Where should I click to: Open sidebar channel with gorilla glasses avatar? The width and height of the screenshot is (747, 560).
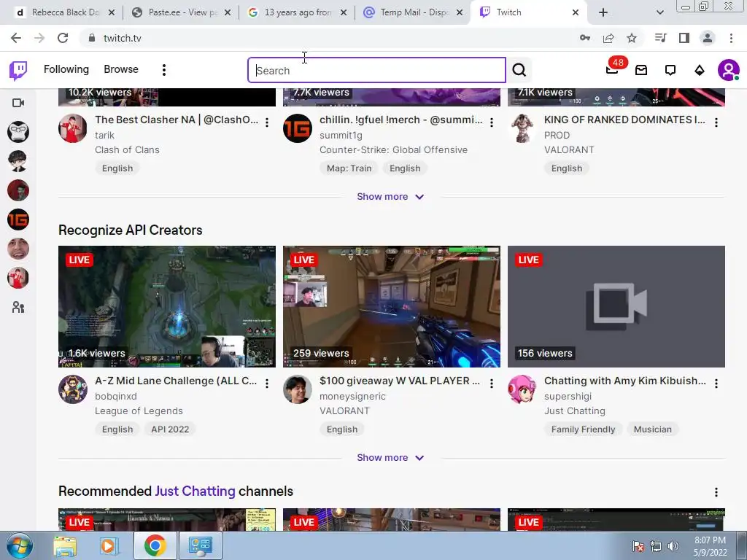[x=18, y=132]
